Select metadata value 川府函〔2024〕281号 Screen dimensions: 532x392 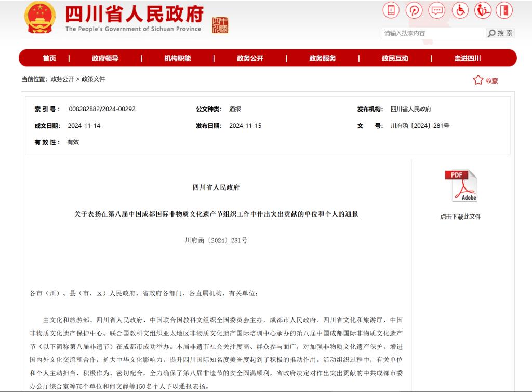pos(420,126)
